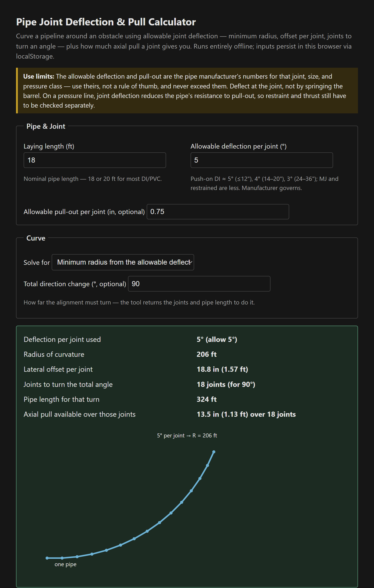Viewport: 374px width, 588px height.
Task: Focus the Allowable deflection per joint field
Action: point(261,160)
